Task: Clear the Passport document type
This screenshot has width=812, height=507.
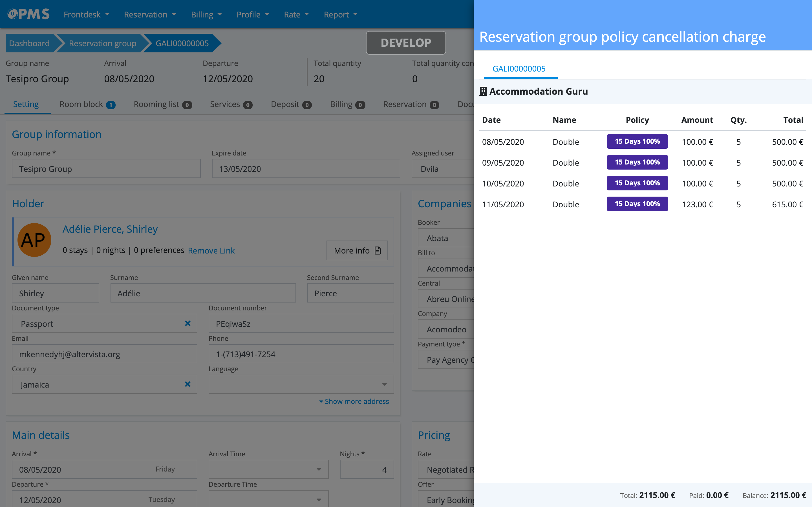Action: [187, 323]
